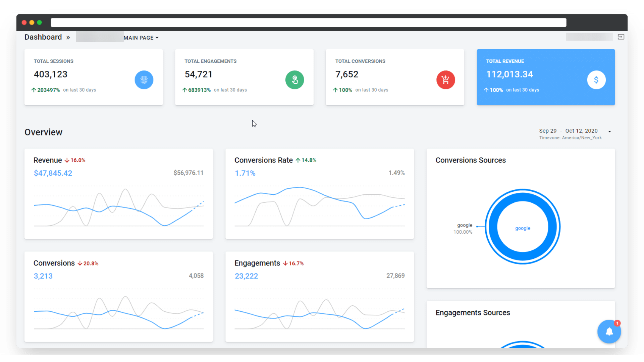
Task: Click the logout icon at top right
Action: 621,37
